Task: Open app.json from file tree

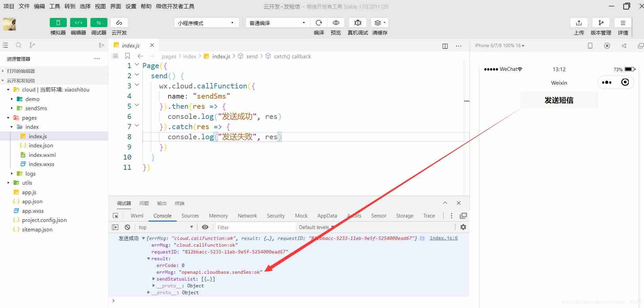Action: [32, 201]
